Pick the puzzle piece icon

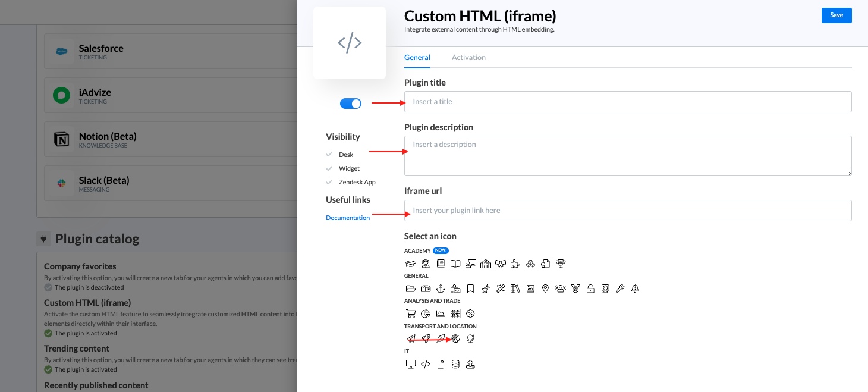515,264
